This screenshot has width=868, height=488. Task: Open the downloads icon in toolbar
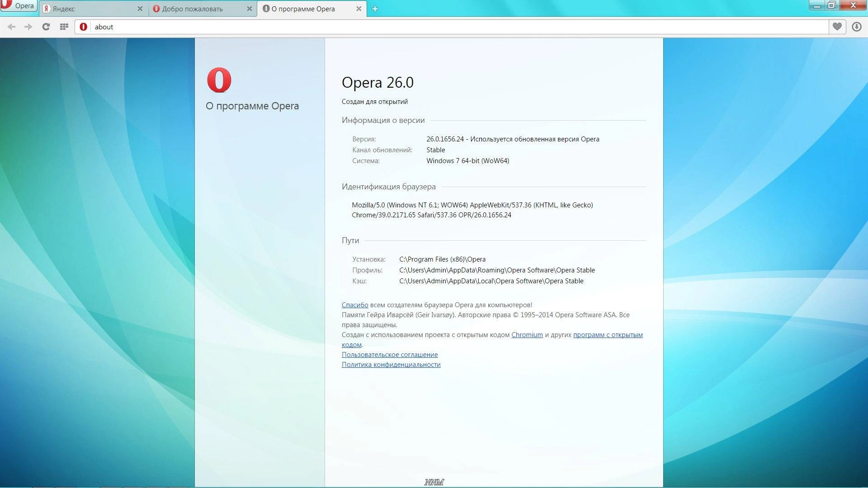[857, 27]
